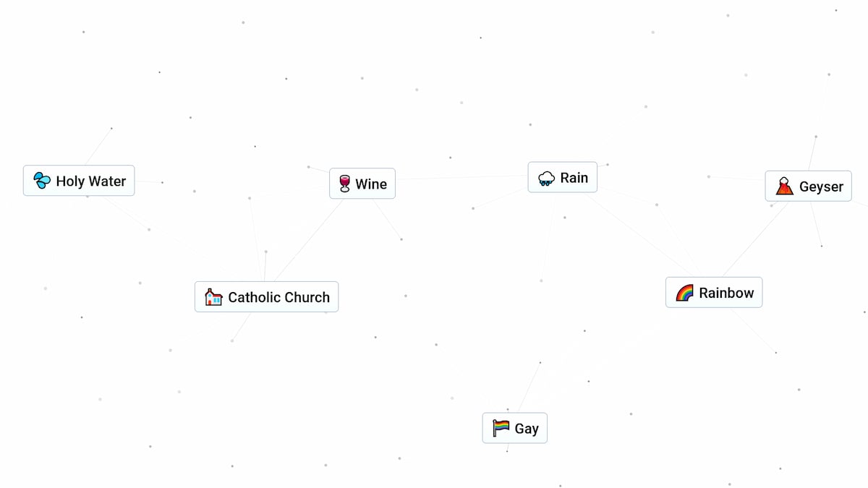Grab the leftmost element card on canvas

point(79,181)
